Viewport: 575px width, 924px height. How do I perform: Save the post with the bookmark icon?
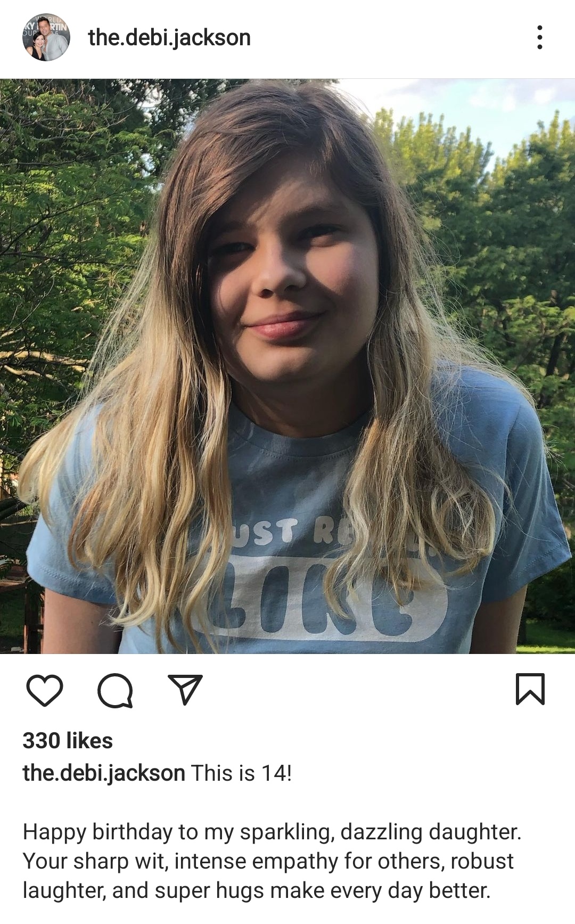[x=530, y=689]
